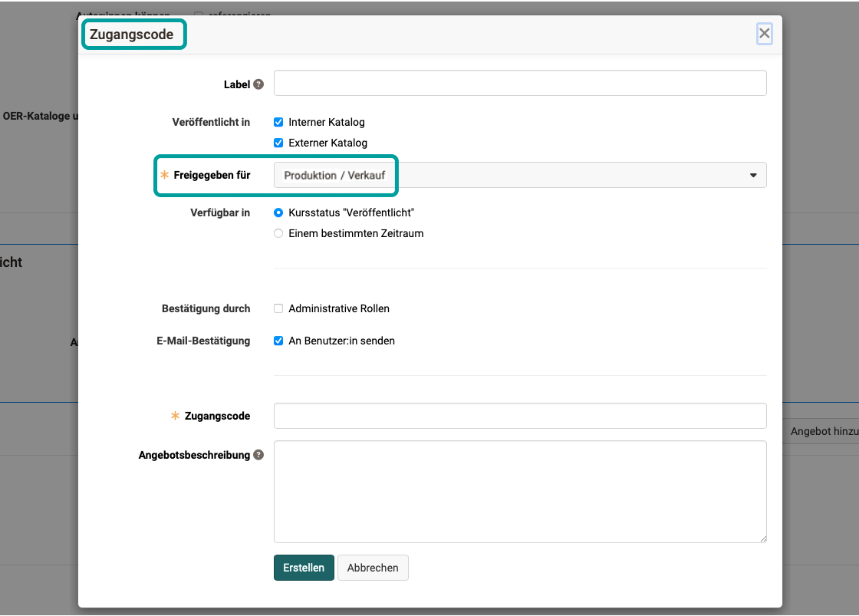The height and width of the screenshot is (616, 859).
Task: Click the Angebot hinzufügen button behind dialog
Action: 822,432
